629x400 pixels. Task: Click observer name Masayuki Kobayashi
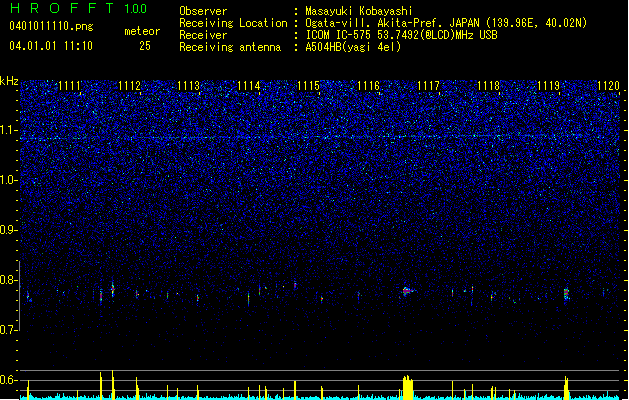(359, 11)
